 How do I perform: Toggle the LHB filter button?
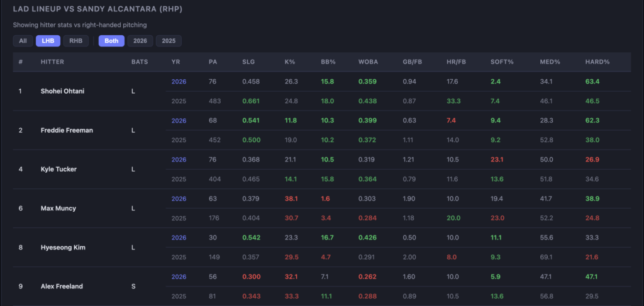pyautogui.click(x=47, y=41)
